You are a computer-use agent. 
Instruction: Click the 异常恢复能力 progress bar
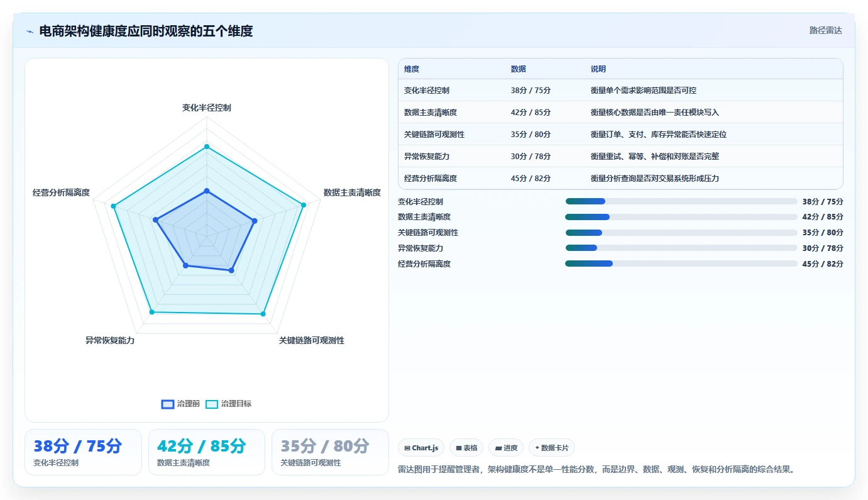[x=681, y=248]
